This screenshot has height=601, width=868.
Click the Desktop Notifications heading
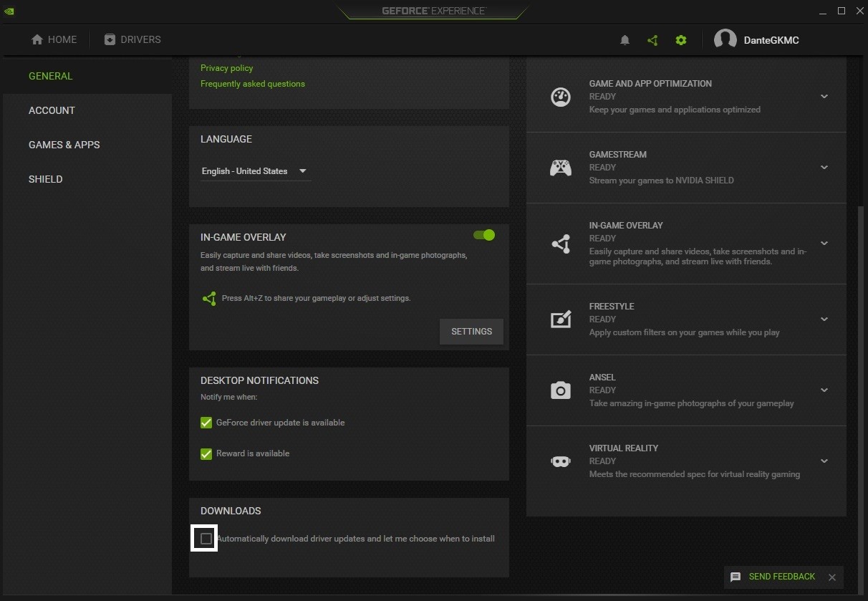point(259,380)
